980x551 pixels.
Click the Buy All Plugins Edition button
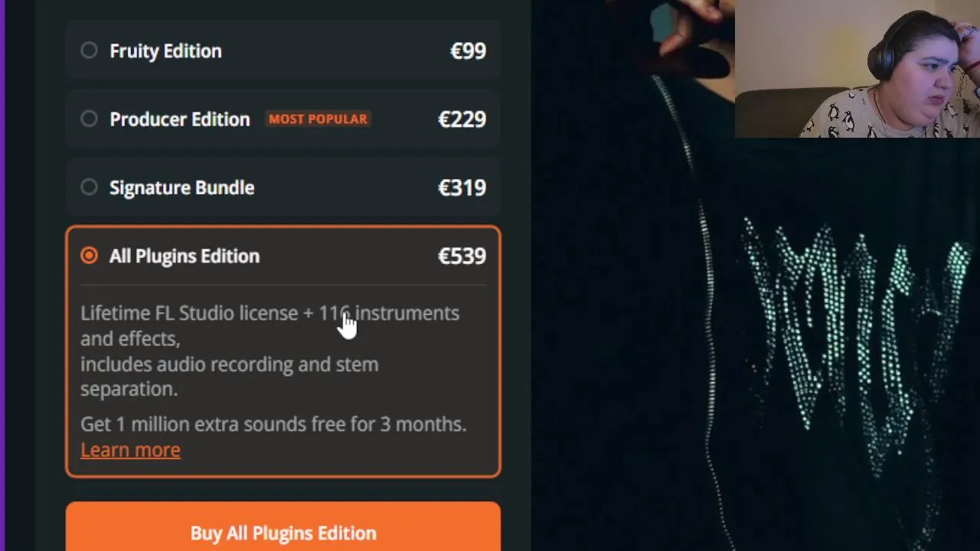283,527
